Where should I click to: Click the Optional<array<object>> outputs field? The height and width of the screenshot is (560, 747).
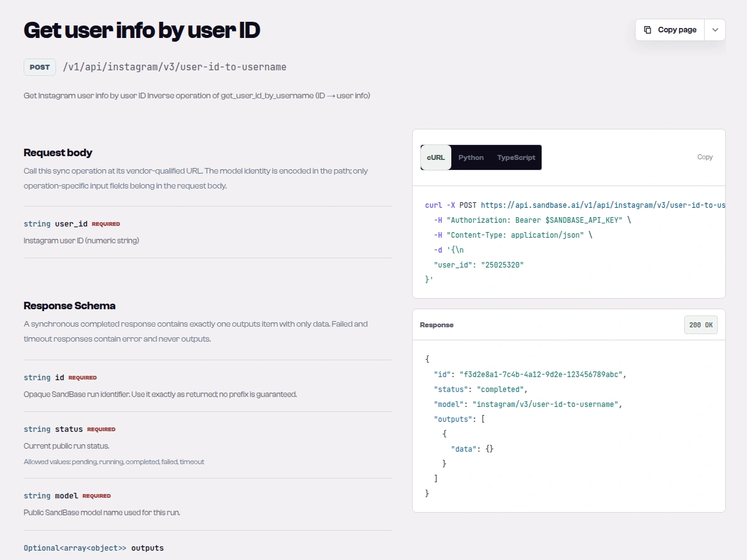point(94,548)
